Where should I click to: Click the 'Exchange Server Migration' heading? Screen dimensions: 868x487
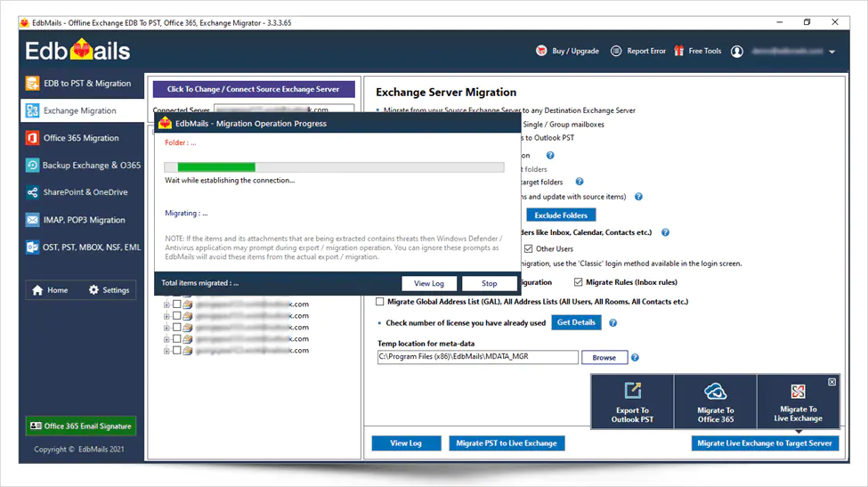[446, 93]
